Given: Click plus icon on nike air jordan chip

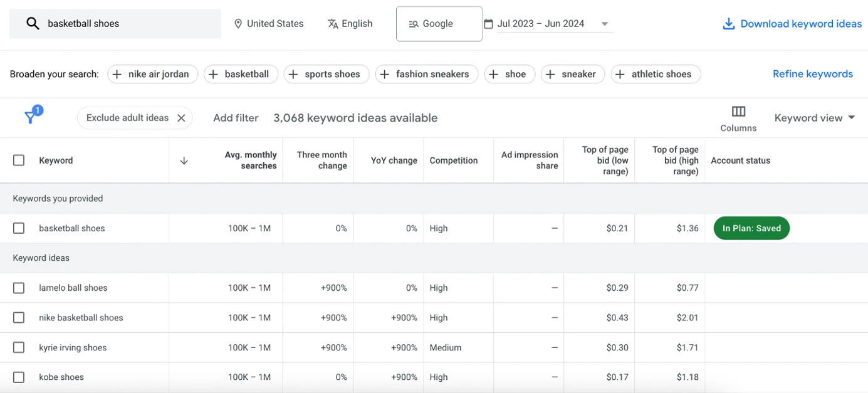Looking at the screenshot, I should tap(117, 74).
